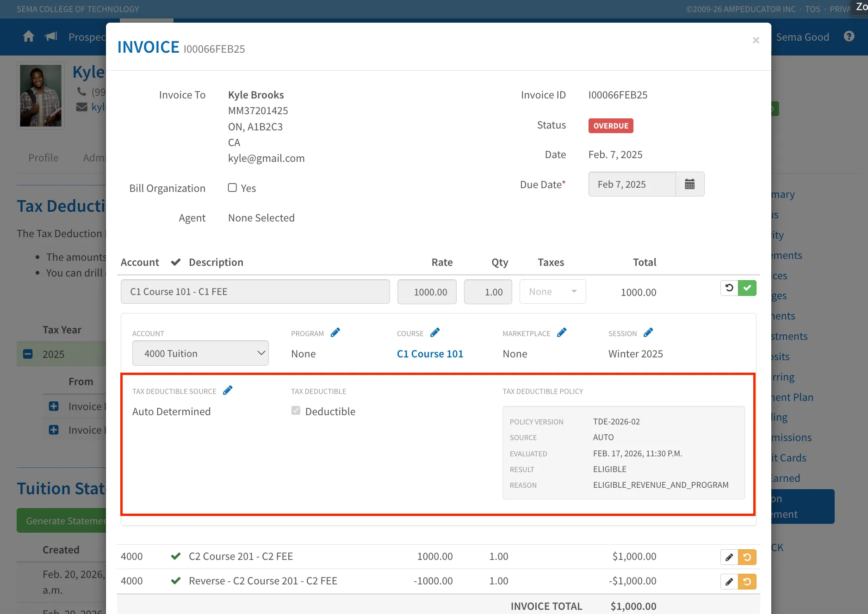Viewport: 868px width, 614px height.
Task: Open the megaphone announcements icon
Action: [51, 37]
